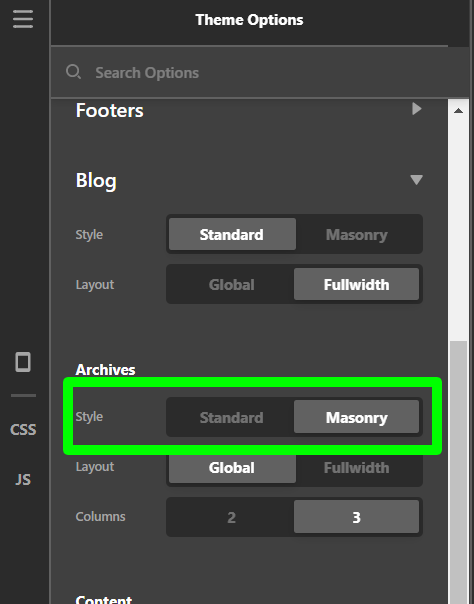Click the search magnifier icon
Image resolution: width=474 pixels, height=604 pixels.
click(73, 72)
